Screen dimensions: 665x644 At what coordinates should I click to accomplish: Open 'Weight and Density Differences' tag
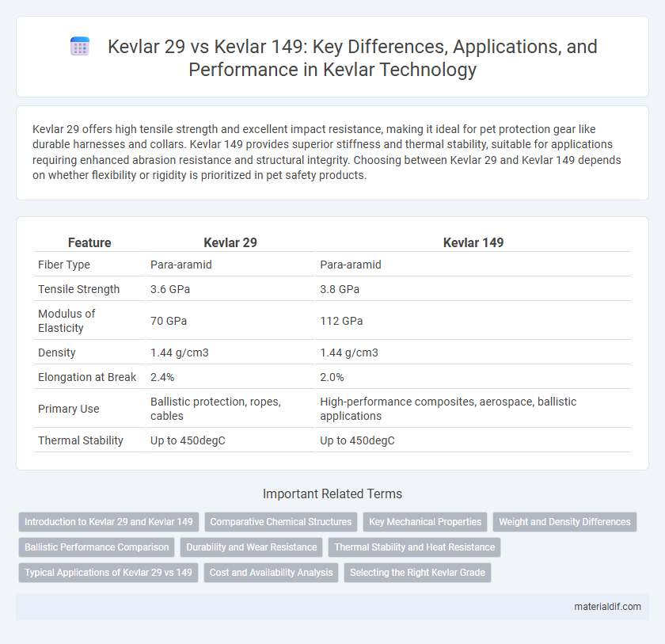(564, 522)
